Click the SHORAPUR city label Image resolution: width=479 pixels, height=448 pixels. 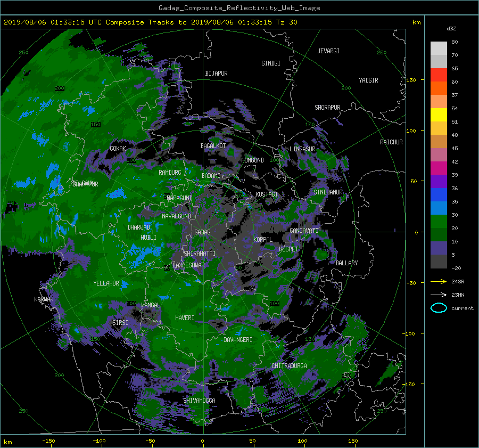327,108
